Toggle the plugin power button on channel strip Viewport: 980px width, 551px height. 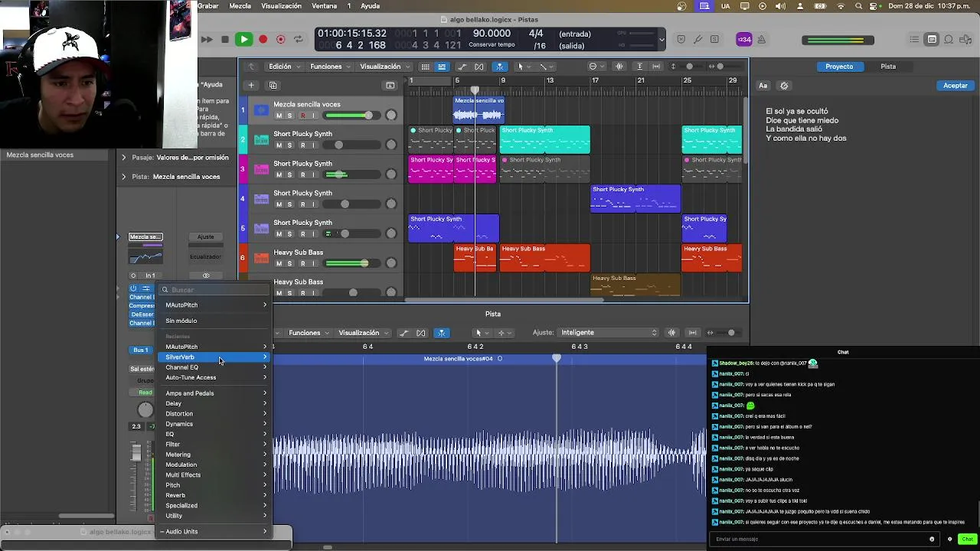click(133, 289)
